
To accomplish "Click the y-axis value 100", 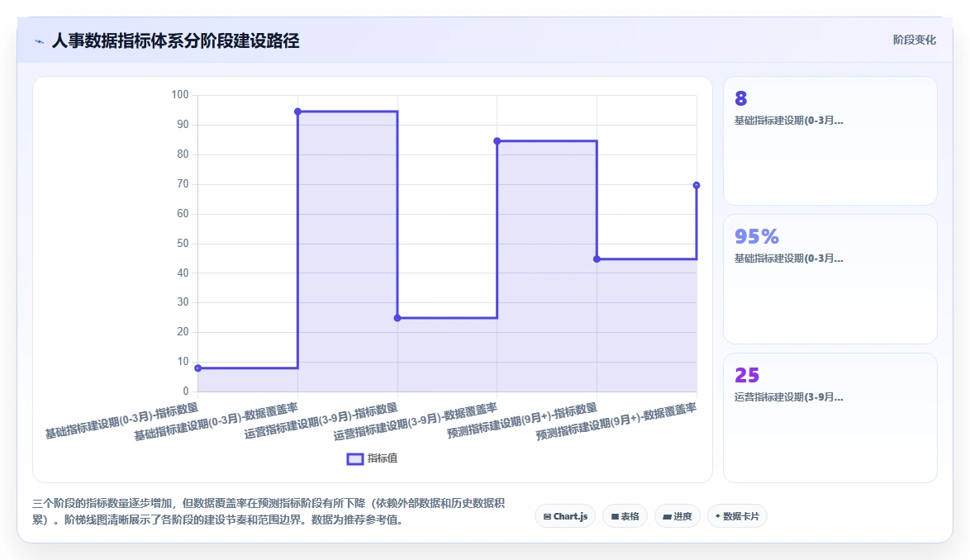I will tap(180, 94).
